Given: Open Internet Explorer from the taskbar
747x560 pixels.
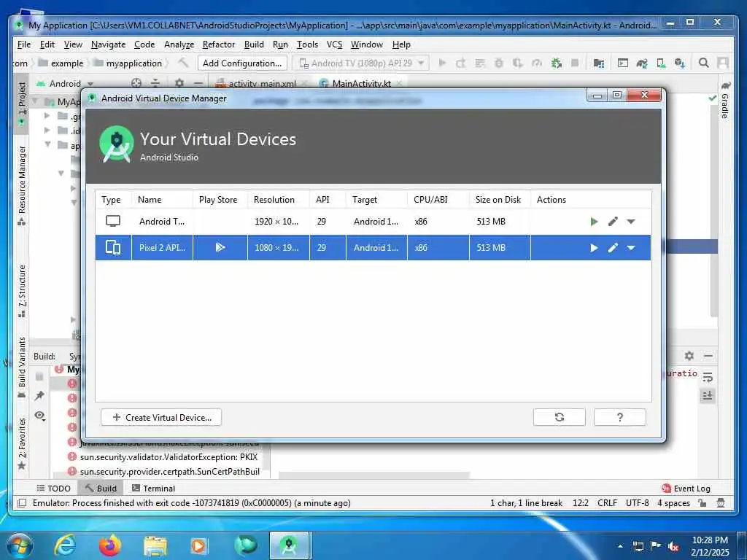Looking at the screenshot, I should pos(65,545).
